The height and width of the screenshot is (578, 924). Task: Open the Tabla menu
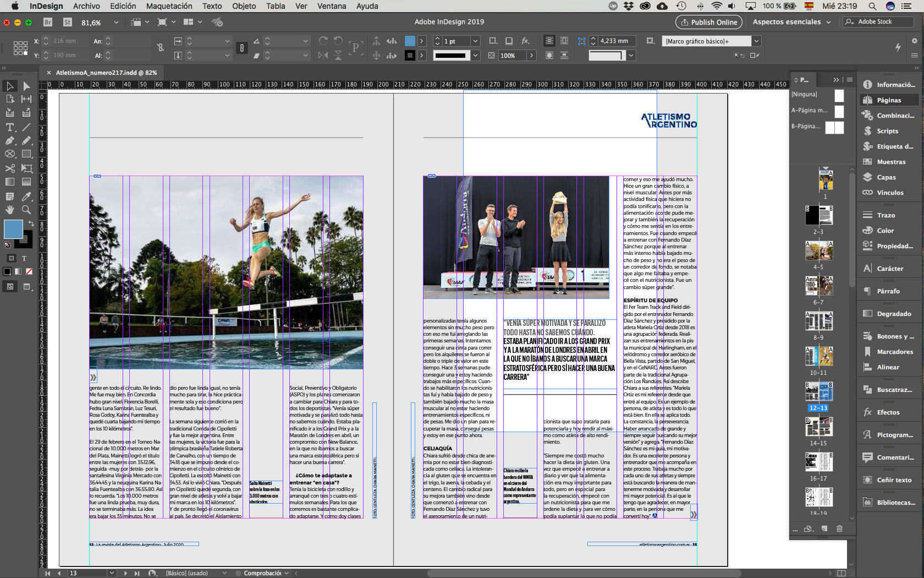(276, 6)
